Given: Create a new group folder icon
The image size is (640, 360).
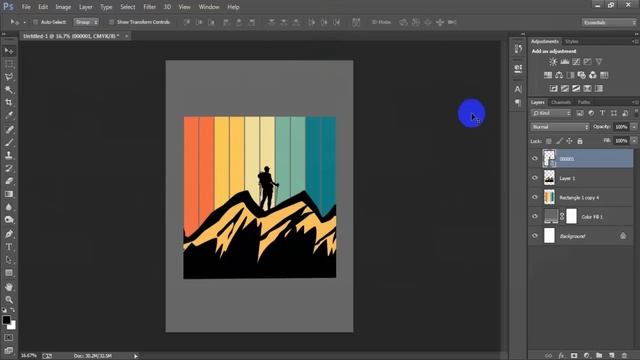Looking at the screenshot, I should coord(599,356).
